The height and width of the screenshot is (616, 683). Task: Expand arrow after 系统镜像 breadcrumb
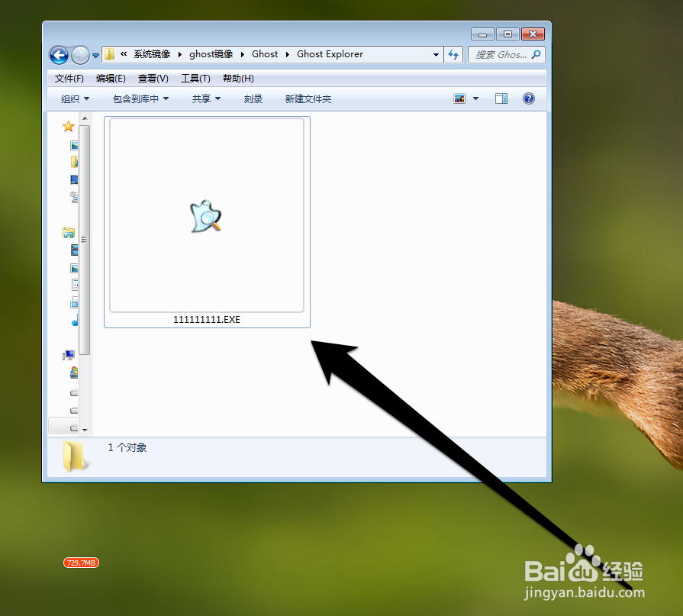179,54
